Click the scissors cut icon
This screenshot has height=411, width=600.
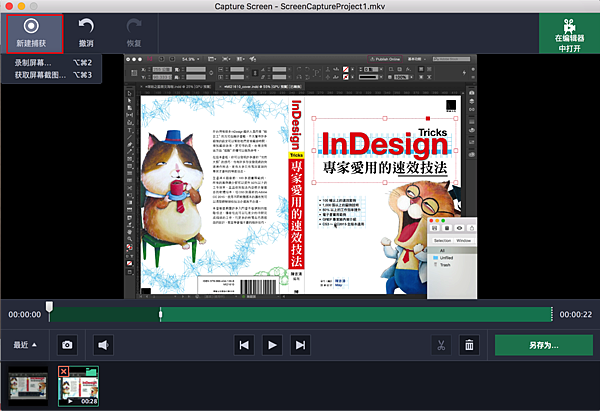(439, 345)
